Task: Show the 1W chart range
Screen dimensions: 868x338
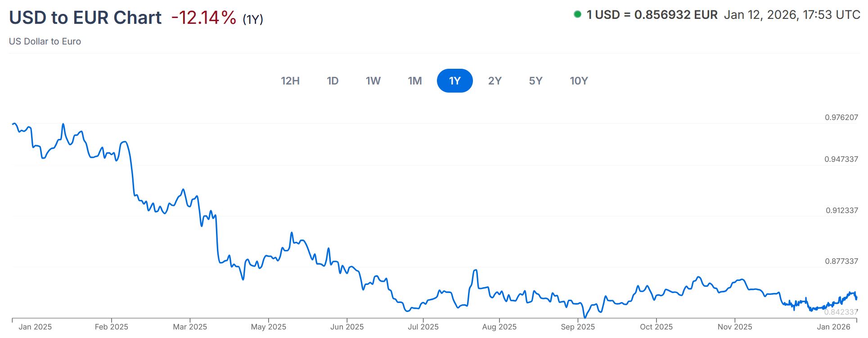Action: [x=373, y=81]
